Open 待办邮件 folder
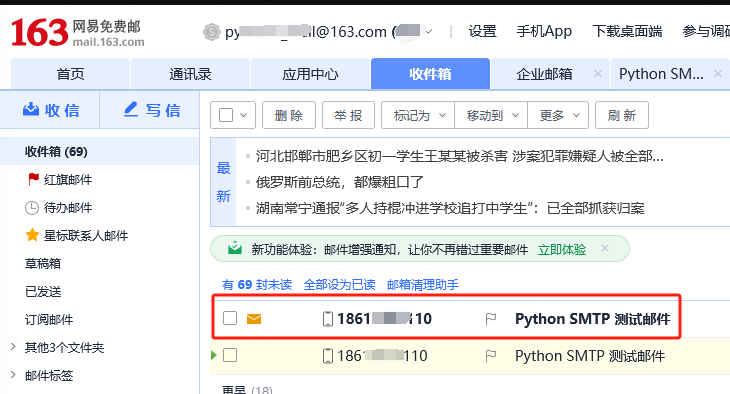Screen dimensions: 730x394 click(x=68, y=208)
